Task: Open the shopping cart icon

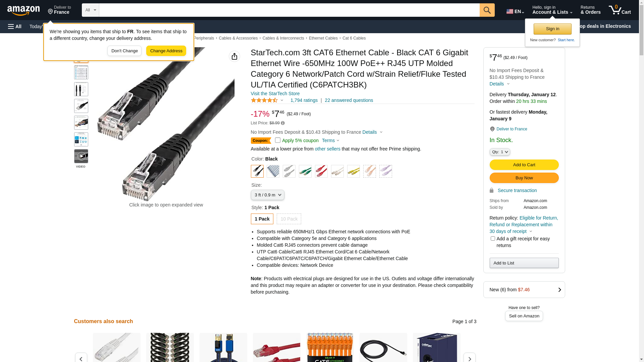Action: click(620, 10)
